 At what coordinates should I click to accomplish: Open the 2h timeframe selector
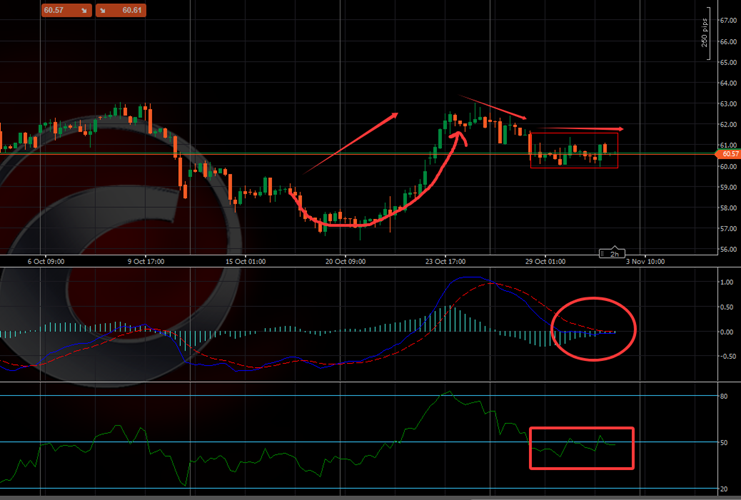click(611, 253)
